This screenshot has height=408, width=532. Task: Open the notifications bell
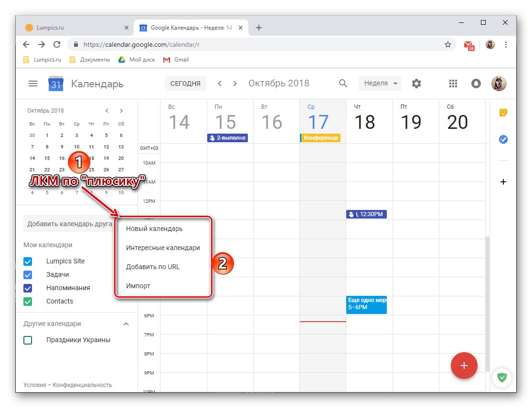[x=476, y=83]
